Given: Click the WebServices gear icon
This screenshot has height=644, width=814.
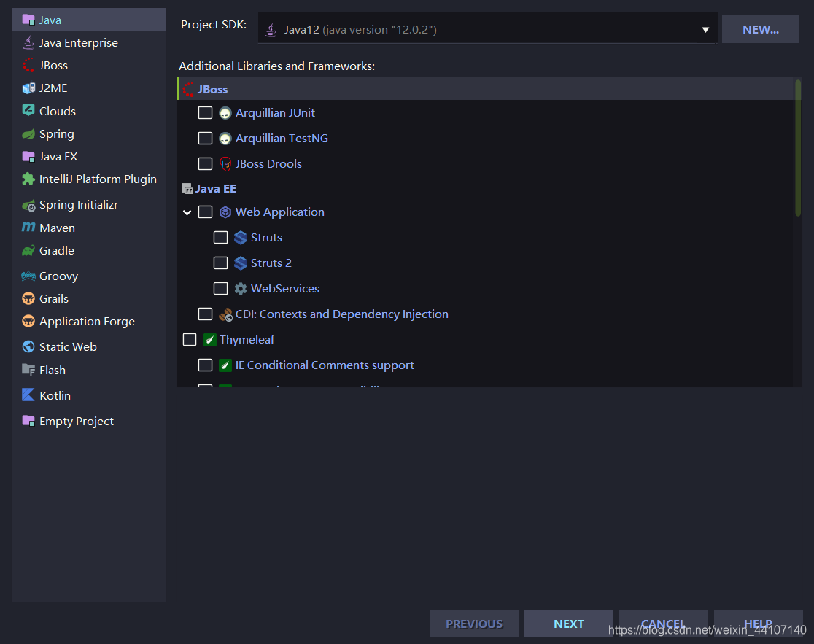Looking at the screenshot, I should (x=241, y=289).
